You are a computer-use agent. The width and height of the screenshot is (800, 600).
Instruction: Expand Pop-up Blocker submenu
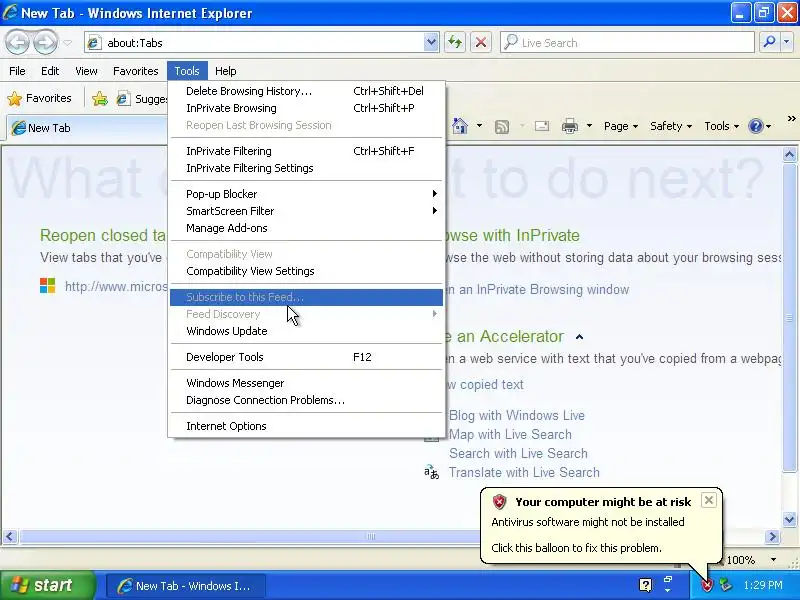(x=306, y=194)
